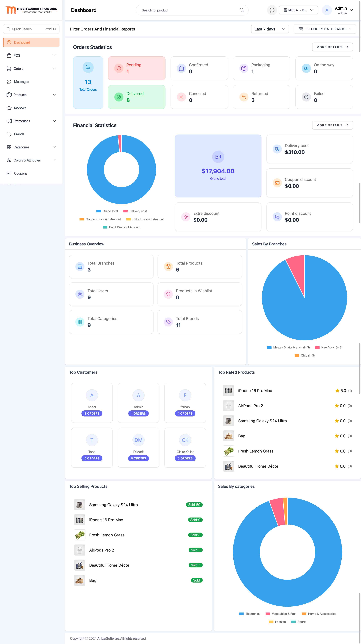361x644 pixels.
Task: Click the Products In Wishlist heart icon
Action: [168, 294]
